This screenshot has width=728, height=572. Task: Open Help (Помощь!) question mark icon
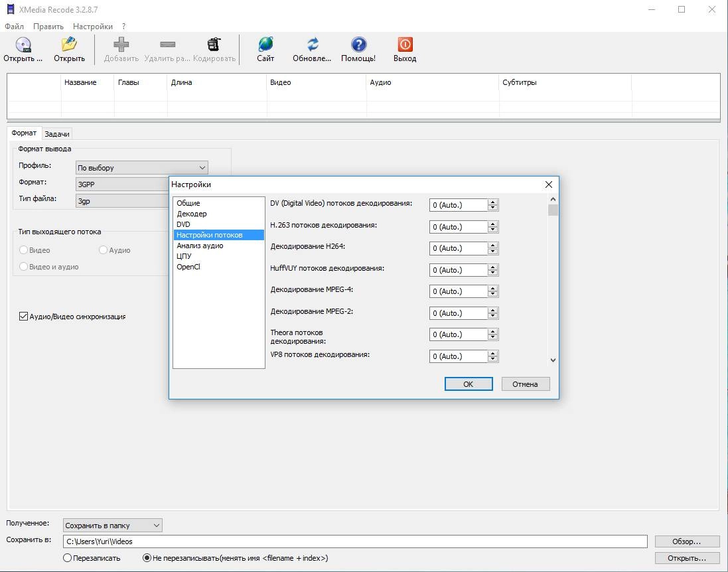[358, 44]
